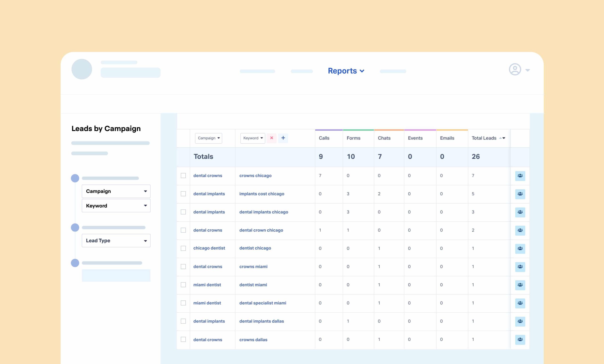Click the leads group icon for dental specialist miami
This screenshot has height=364, width=604.
520,303
